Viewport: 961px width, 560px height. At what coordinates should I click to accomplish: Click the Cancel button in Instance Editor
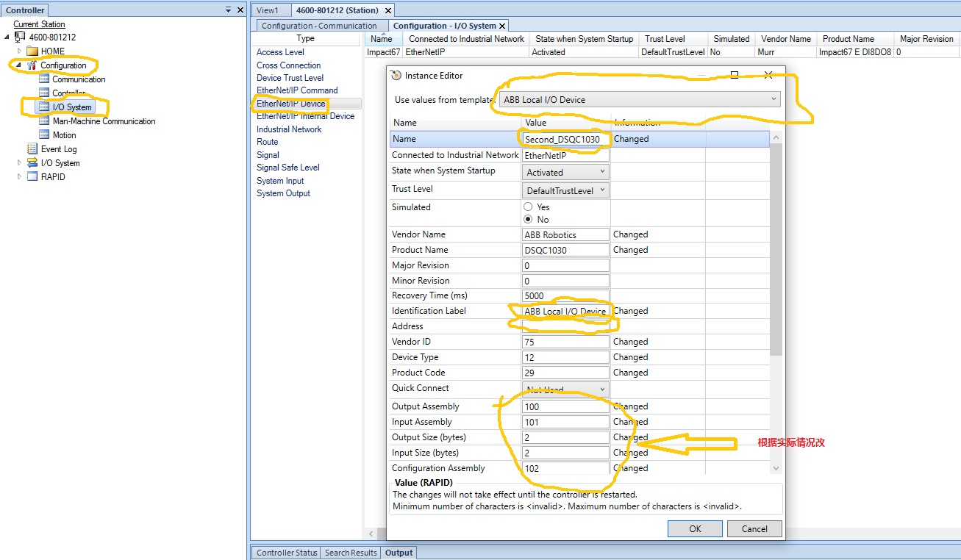754,528
